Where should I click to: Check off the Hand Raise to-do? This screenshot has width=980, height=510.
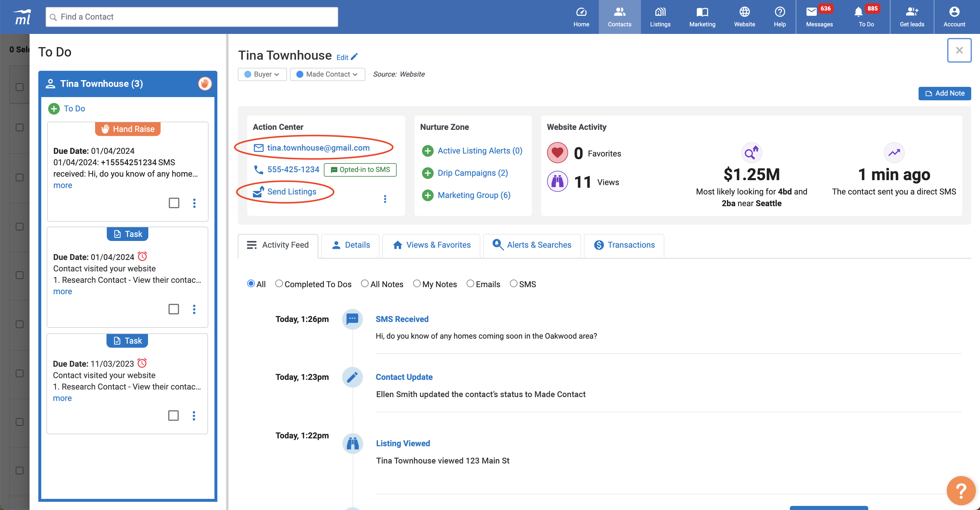pyautogui.click(x=174, y=203)
